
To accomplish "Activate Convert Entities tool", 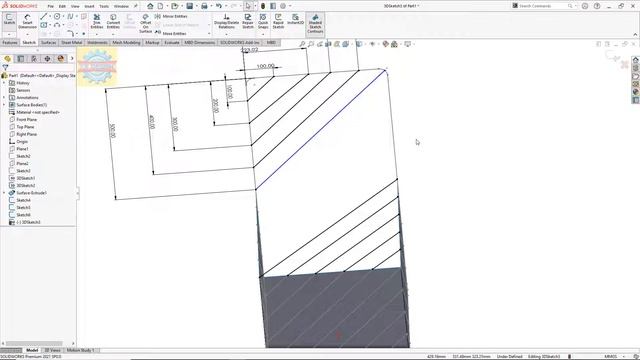I will [113, 21].
